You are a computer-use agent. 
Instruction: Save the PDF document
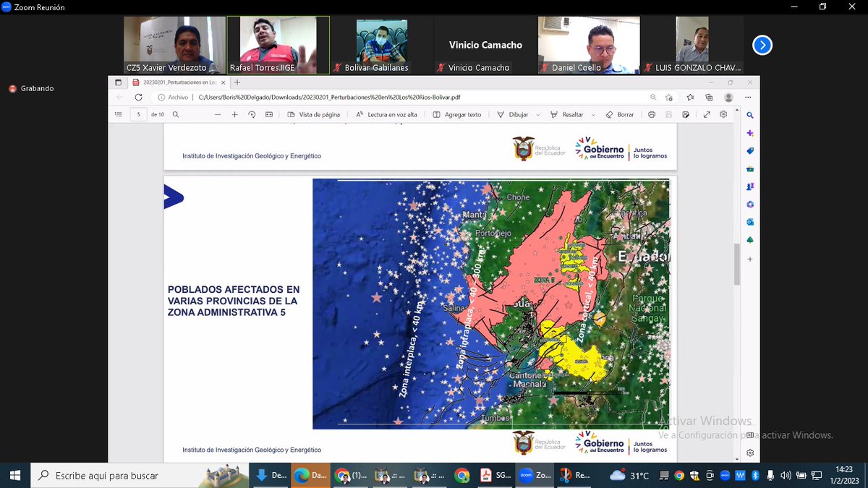tap(670, 114)
